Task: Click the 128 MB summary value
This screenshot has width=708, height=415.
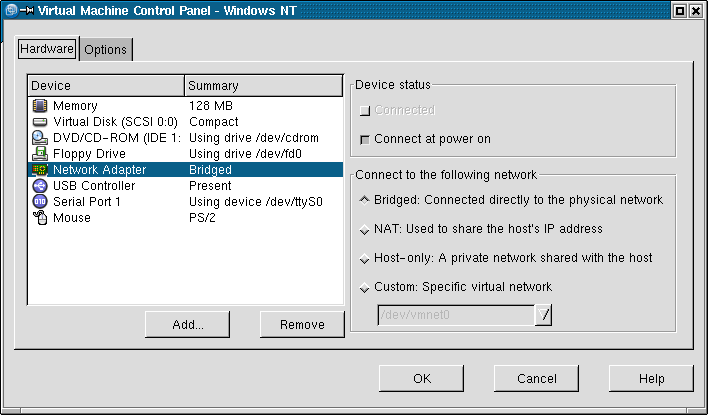Action: (x=210, y=106)
